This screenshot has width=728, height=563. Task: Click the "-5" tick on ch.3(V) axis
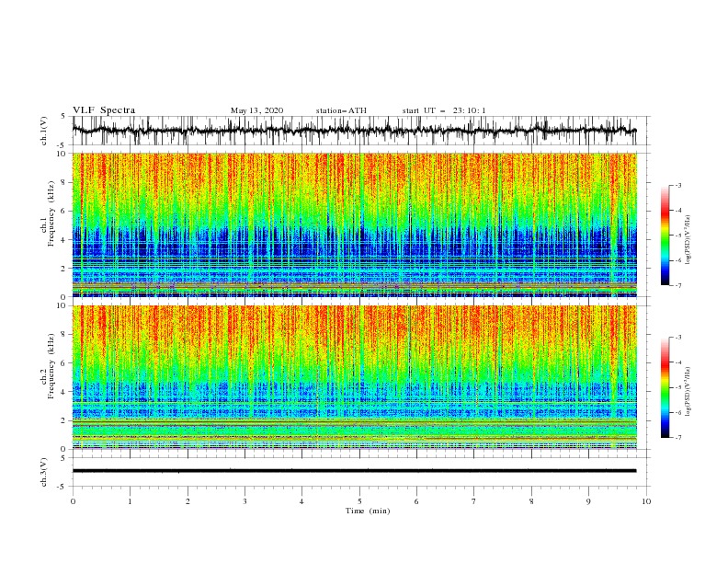(x=63, y=487)
